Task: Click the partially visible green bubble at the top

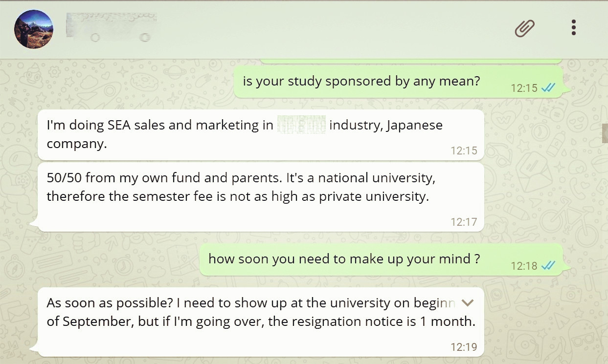Action: (411, 62)
